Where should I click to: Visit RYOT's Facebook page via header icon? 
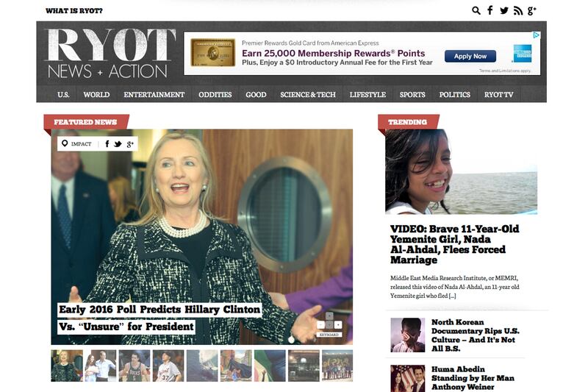(x=490, y=10)
